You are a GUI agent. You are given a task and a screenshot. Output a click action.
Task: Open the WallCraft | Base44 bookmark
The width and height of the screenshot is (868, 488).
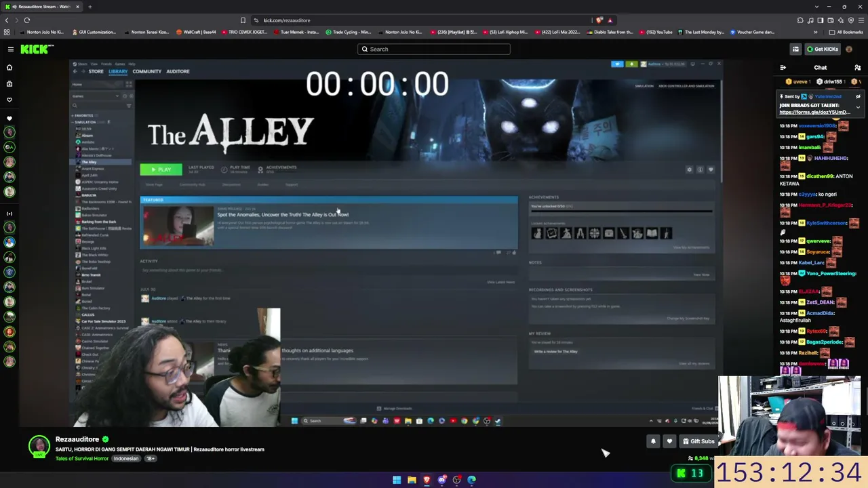point(196,32)
